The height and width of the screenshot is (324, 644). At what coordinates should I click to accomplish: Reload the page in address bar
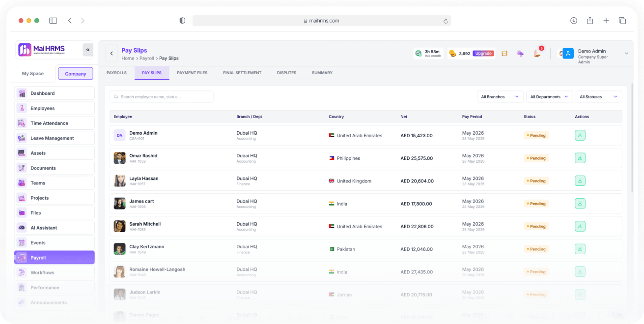(446, 21)
